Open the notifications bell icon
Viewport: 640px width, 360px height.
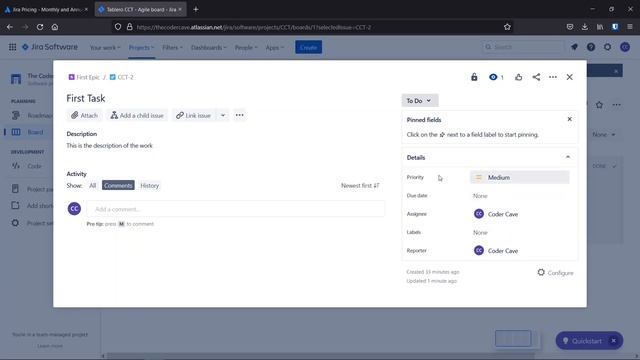tap(574, 47)
